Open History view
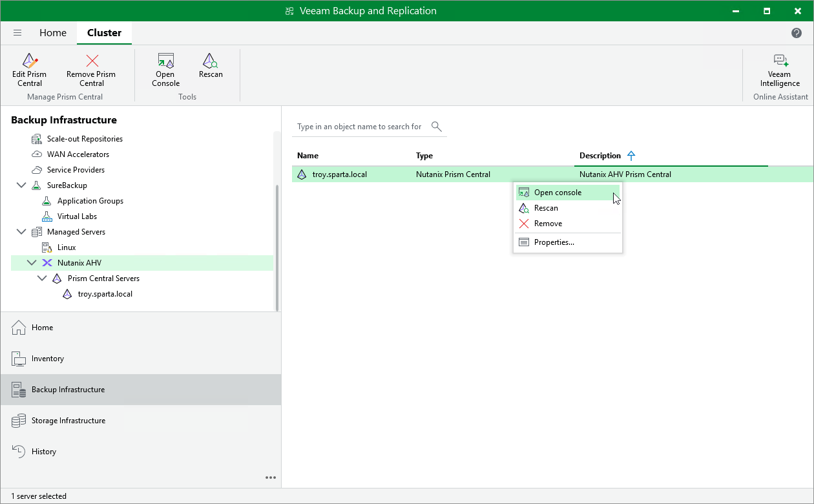Viewport: 814px width, 504px height. coord(141,452)
